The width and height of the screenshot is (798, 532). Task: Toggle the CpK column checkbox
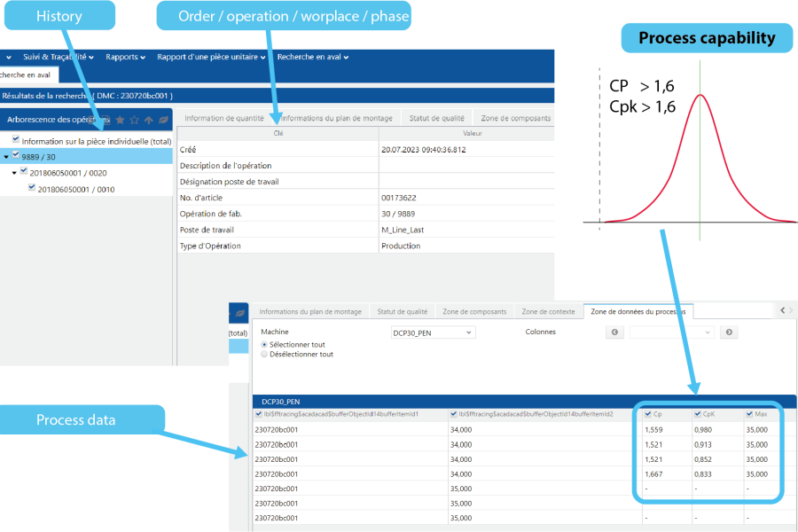(697, 414)
